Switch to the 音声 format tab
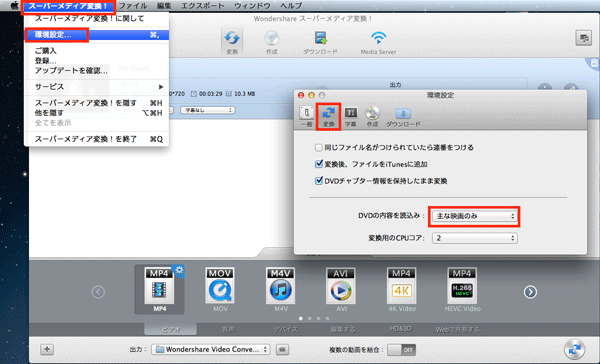600x364 pixels. tap(228, 329)
